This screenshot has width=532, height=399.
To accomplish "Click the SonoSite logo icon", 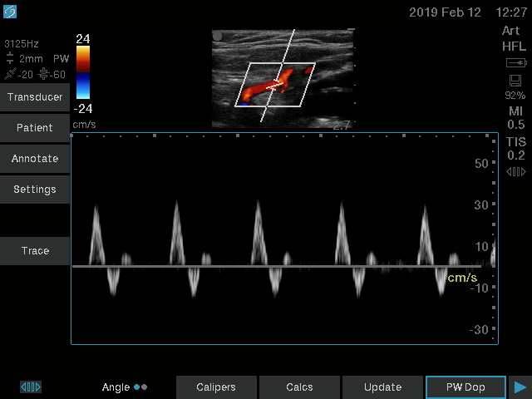I will tap(10, 12).
